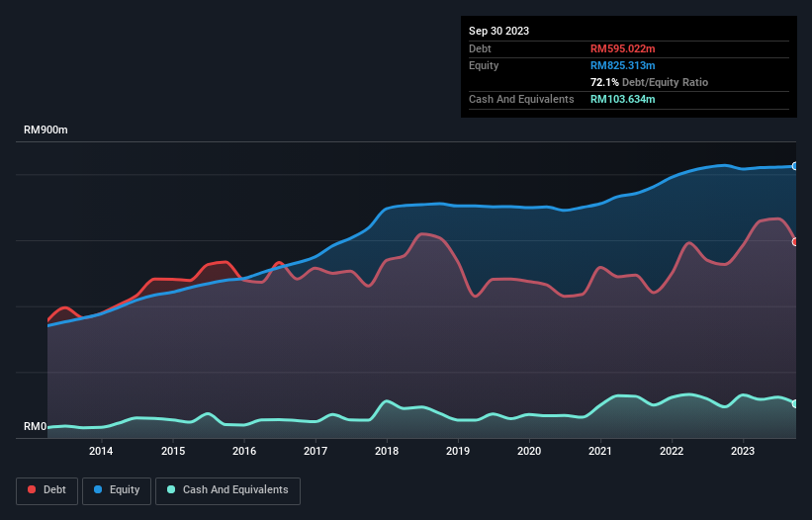The image size is (812, 520).
Task: Click the 72.1% Debt/Equity Ratio text
Action: click(x=649, y=82)
